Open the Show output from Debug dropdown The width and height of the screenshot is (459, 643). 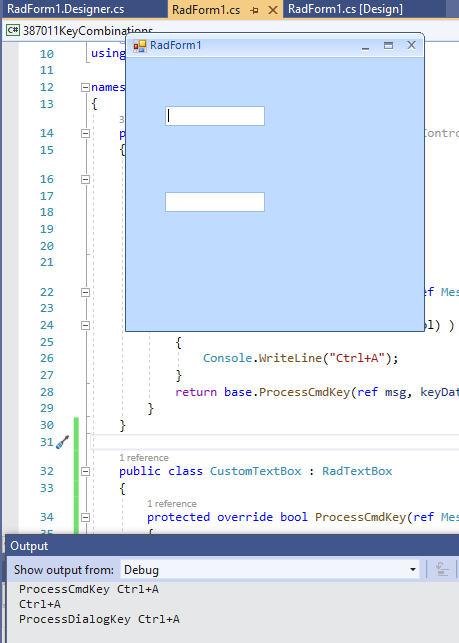click(270, 570)
